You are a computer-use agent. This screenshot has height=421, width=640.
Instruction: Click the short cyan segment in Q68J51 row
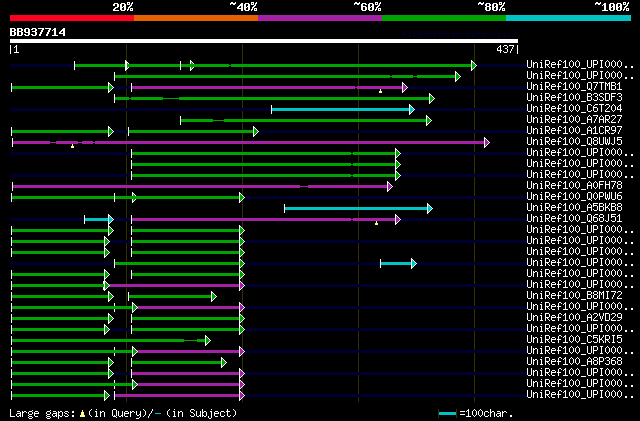(x=97, y=220)
